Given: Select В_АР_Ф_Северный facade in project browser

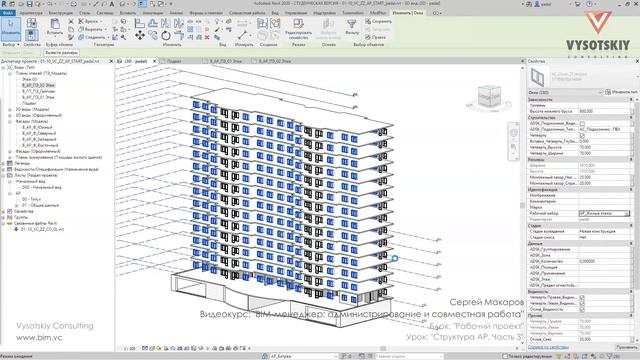Looking at the screenshot, I should point(39,133).
